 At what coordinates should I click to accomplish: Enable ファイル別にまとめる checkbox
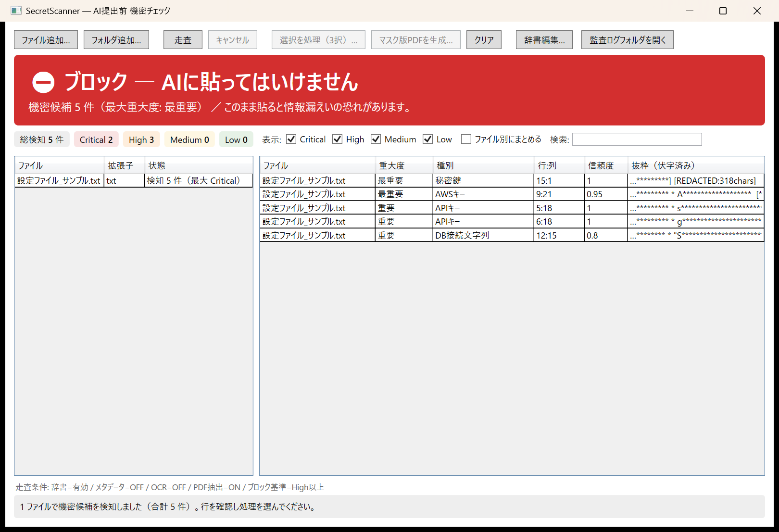(x=466, y=139)
